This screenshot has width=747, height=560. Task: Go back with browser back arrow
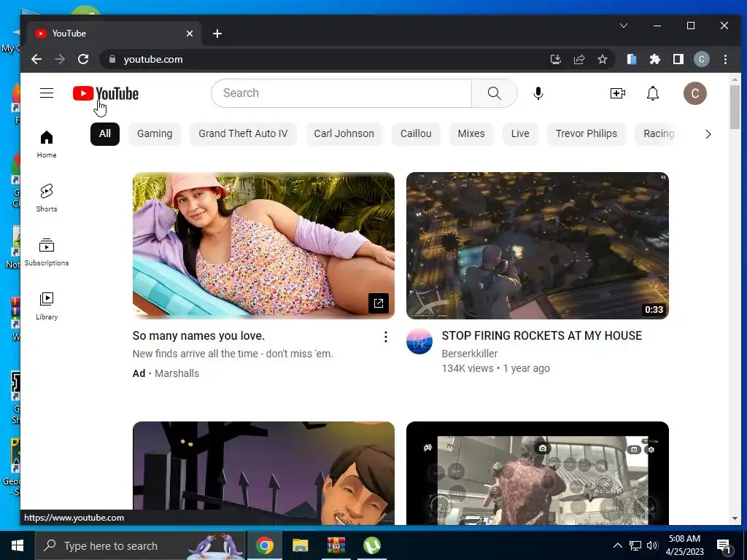pyautogui.click(x=36, y=59)
